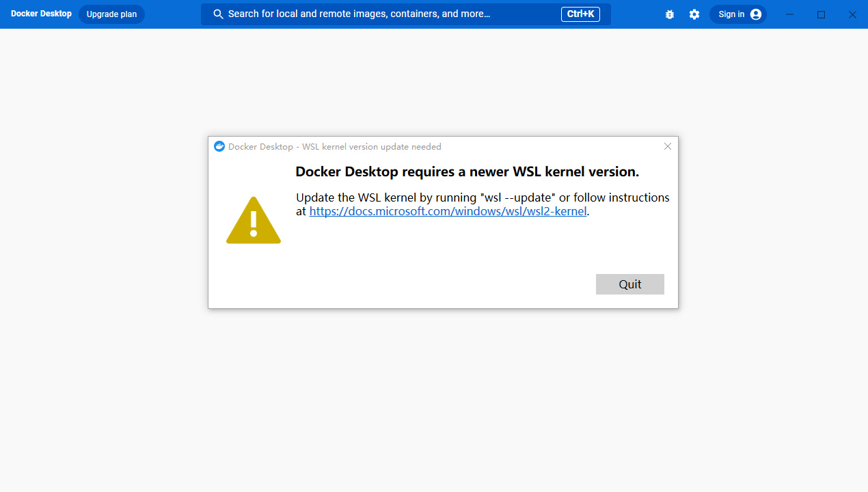Image resolution: width=868 pixels, height=492 pixels.
Task: Click the magnifier icon in the search bar
Action: [x=219, y=14]
